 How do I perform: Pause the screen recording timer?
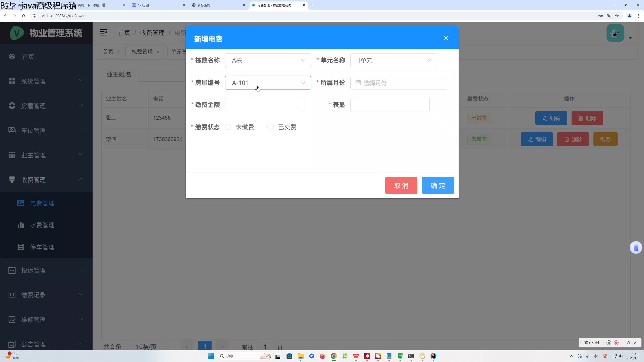click(x=609, y=343)
